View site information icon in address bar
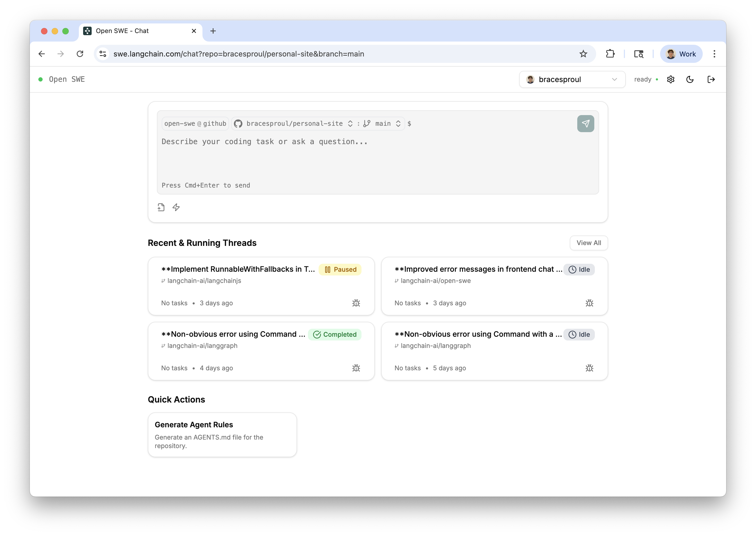This screenshot has width=756, height=536. [x=103, y=54]
